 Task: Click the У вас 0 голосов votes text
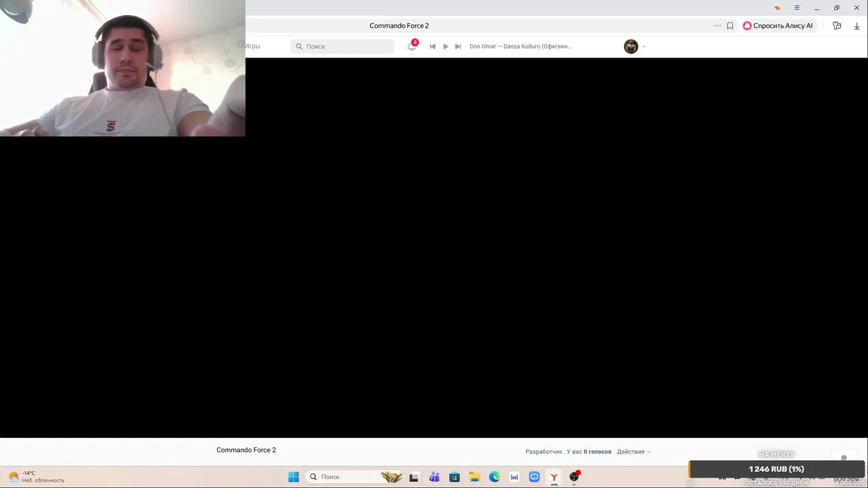tap(589, 451)
